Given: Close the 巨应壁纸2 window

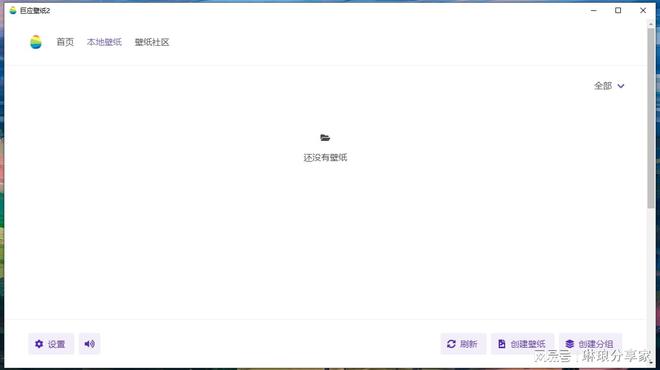Looking at the screenshot, I should point(643,11).
